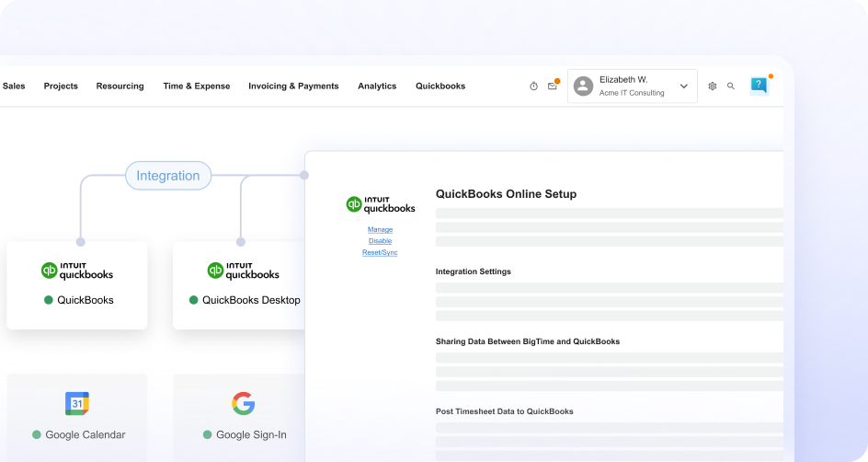Screen dimensions: 868x462
Task: Select the Integration pill label
Action: coord(168,176)
